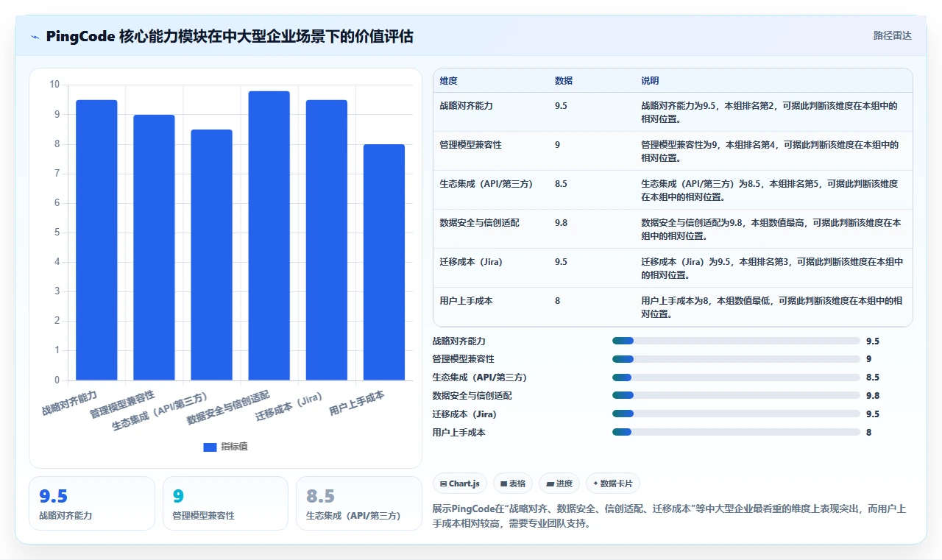Open the 9.5 战略对齐能力 data card
This screenshot has width=942, height=560.
pyautogui.click(x=92, y=503)
